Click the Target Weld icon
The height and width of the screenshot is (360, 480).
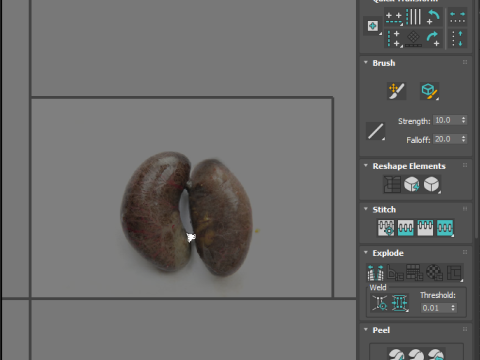pyautogui.click(x=380, y=303)
